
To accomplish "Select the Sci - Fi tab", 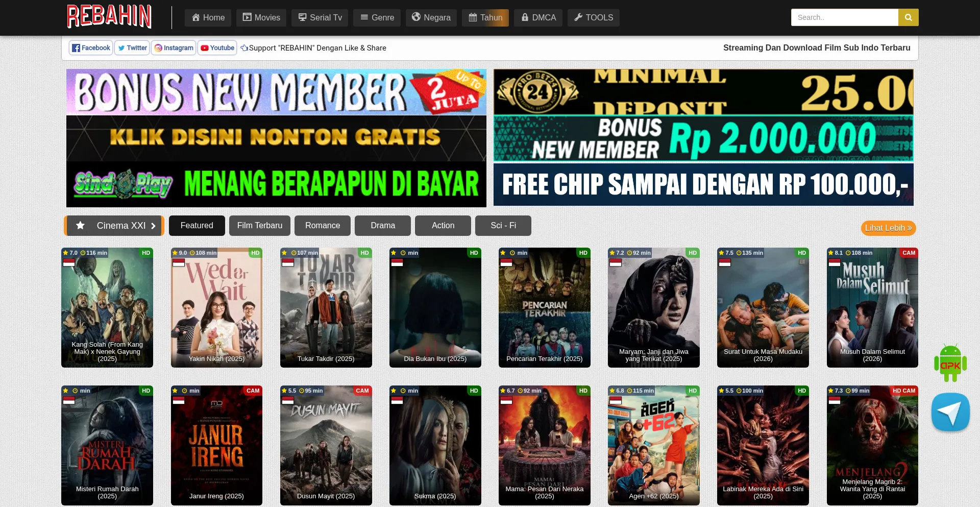I will tap(503, 226).
